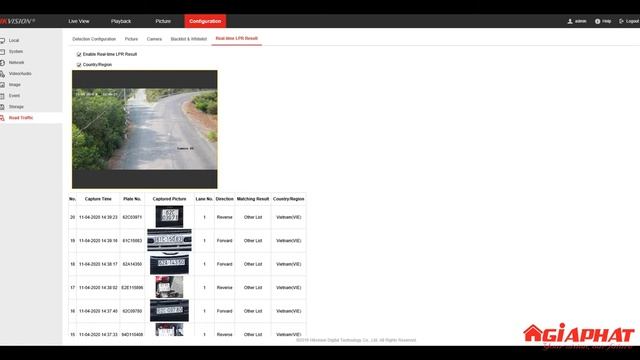This screenshot has width=640, height=360.
Task: Click the Lane No. column header
Action: coord(204,199)
